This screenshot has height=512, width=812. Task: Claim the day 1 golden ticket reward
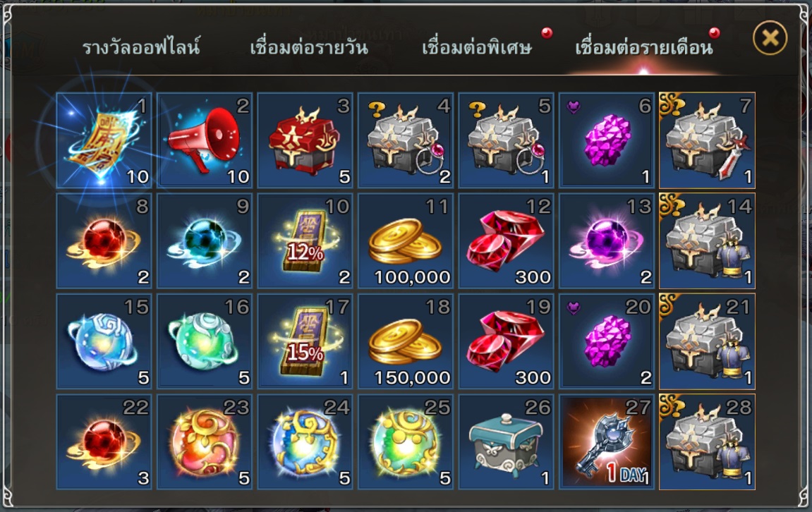tap(104, 140)
